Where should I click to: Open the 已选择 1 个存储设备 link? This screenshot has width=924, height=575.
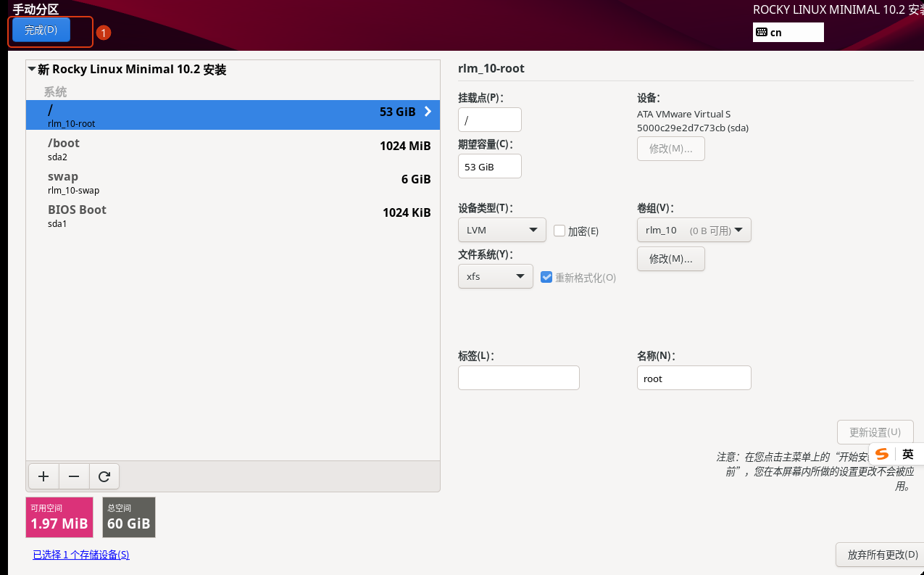point(81,555)
